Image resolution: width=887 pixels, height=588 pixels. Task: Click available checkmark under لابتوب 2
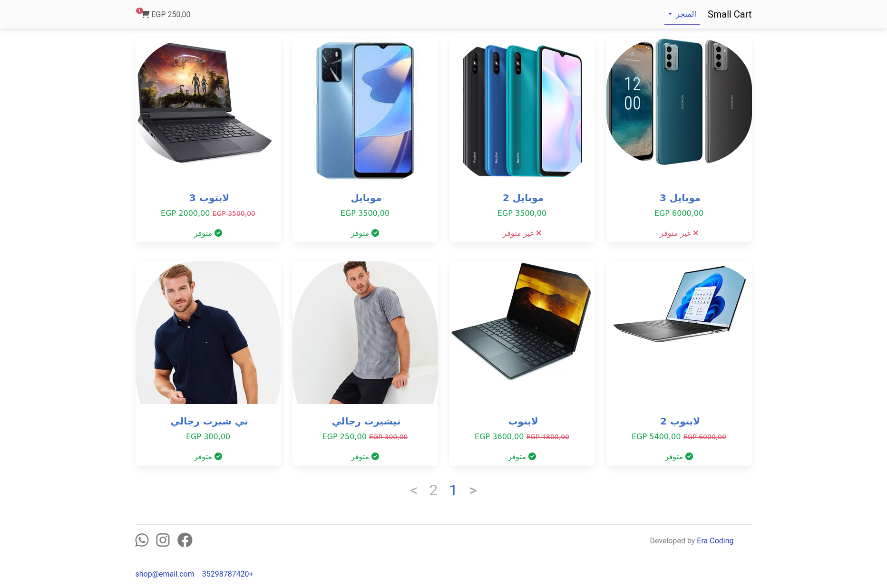tap(689, 456)
